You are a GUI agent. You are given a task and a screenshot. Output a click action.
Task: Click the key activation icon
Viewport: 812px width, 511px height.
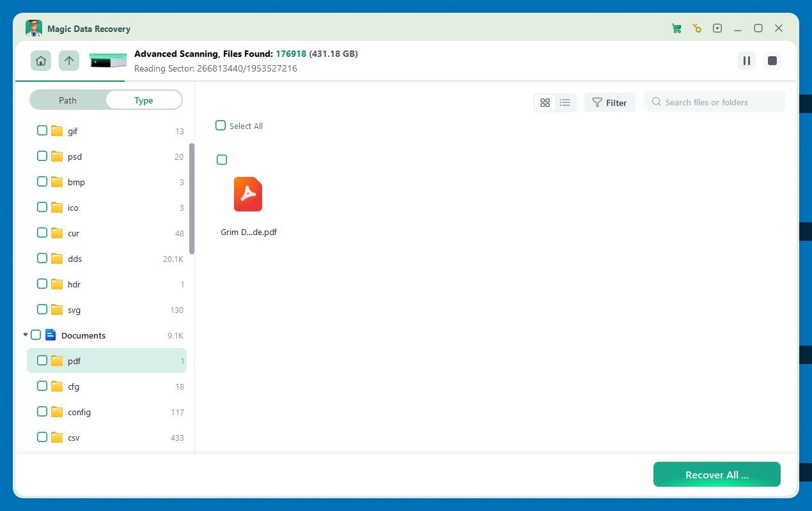pos(697,28)
